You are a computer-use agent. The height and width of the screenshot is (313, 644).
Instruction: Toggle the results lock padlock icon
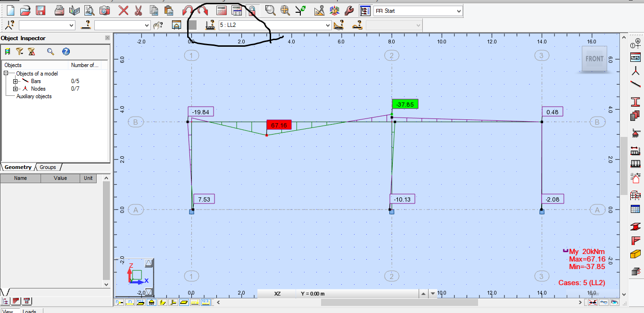(253, 10)
